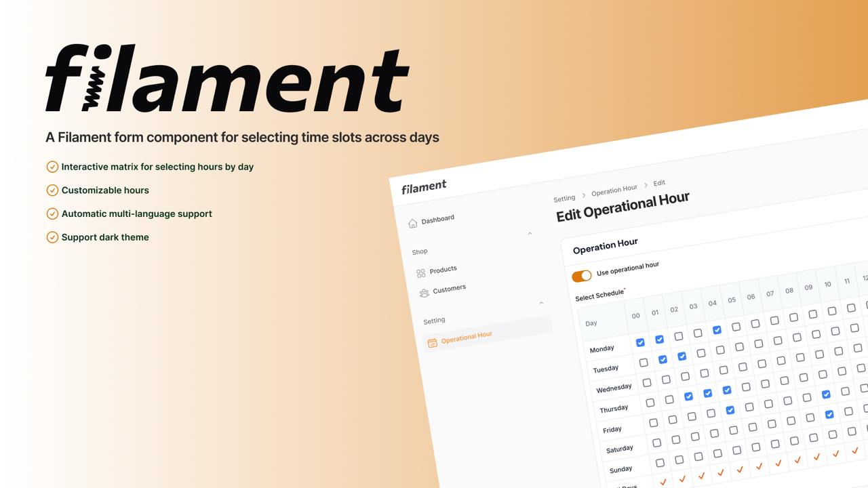The height and width of the screenshot is (488, 868).
Task: Click the checkmark icon next to Support dark theme
Action: [x=52, y=237]
